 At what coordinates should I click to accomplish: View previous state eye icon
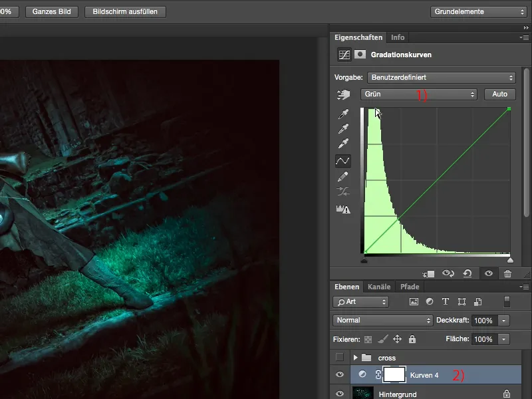[448, 273]
